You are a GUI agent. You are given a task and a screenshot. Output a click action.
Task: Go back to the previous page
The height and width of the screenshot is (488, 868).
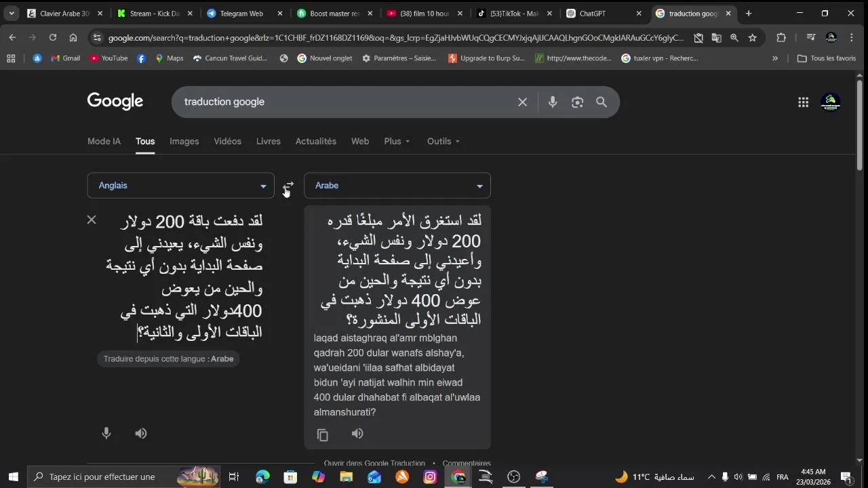coord(12,38)
